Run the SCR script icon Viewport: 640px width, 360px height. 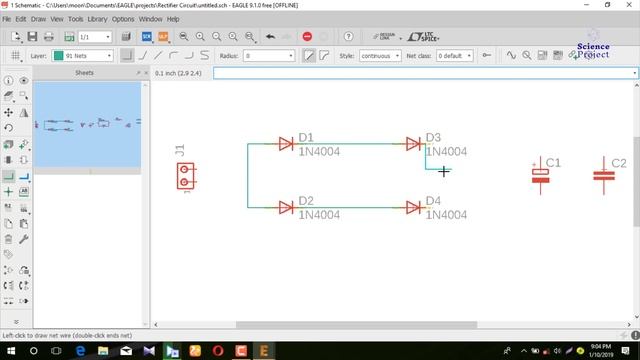pos(147,37)
